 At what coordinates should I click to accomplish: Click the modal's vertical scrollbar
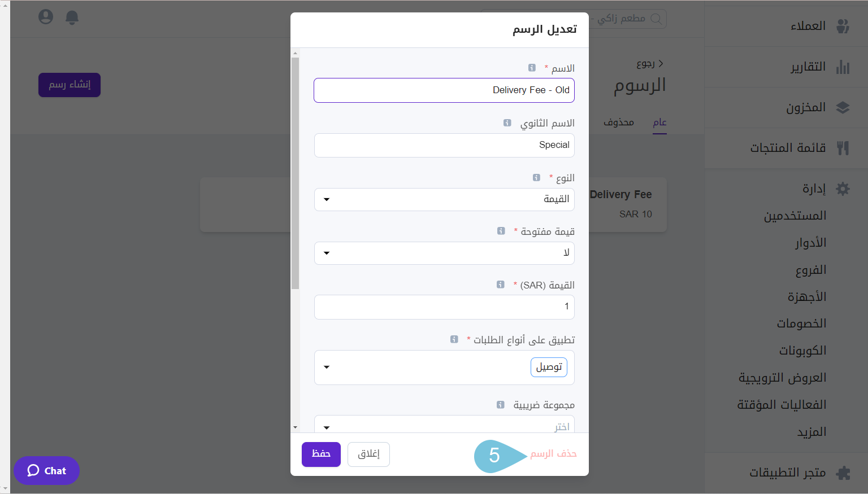tap(295, 169)
